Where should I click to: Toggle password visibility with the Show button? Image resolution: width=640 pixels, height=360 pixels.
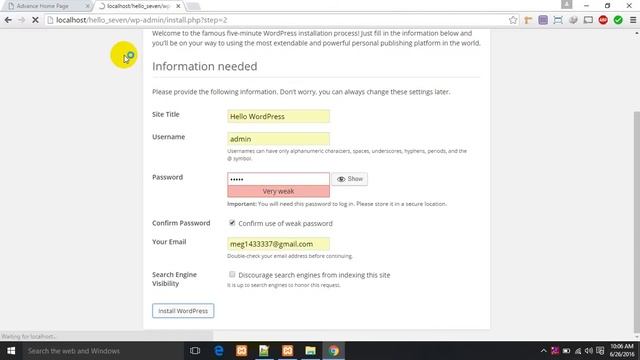tap(350, 179)
